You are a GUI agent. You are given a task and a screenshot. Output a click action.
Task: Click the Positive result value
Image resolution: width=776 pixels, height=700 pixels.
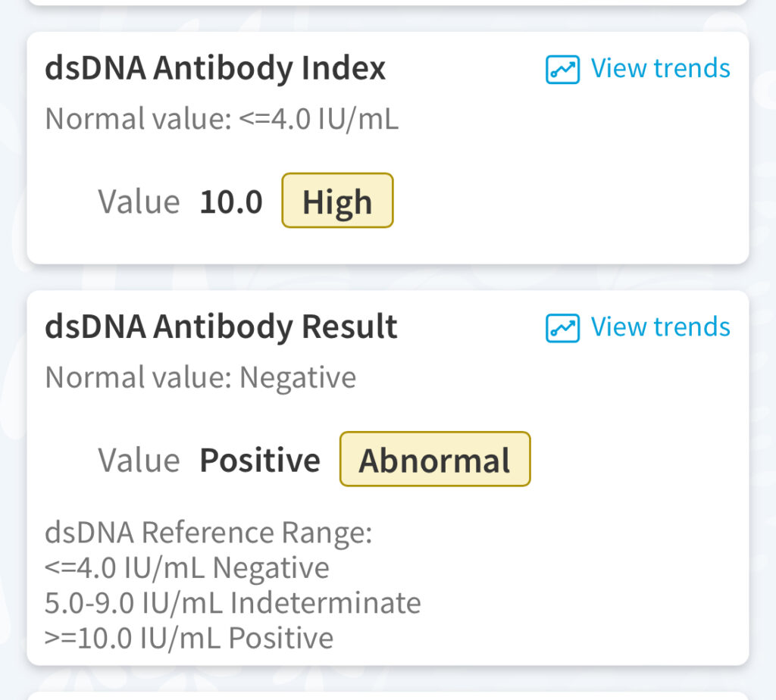260,461
